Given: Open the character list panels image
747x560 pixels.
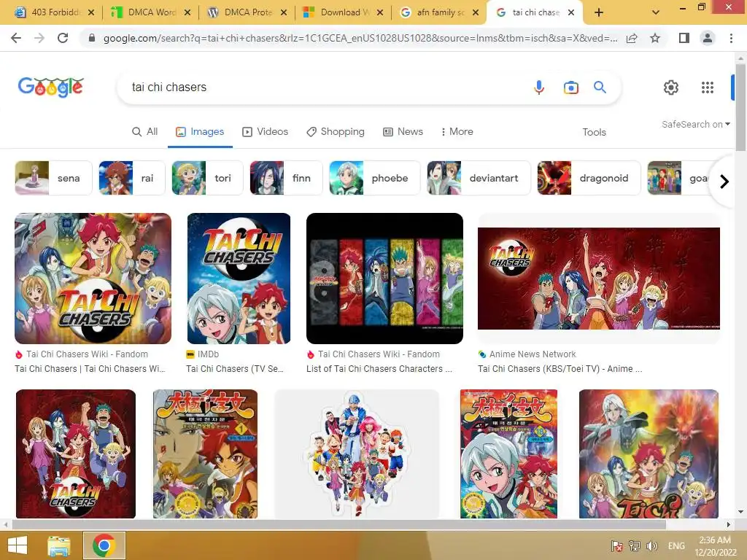Looking at the screenshot, I should [384, 279].
